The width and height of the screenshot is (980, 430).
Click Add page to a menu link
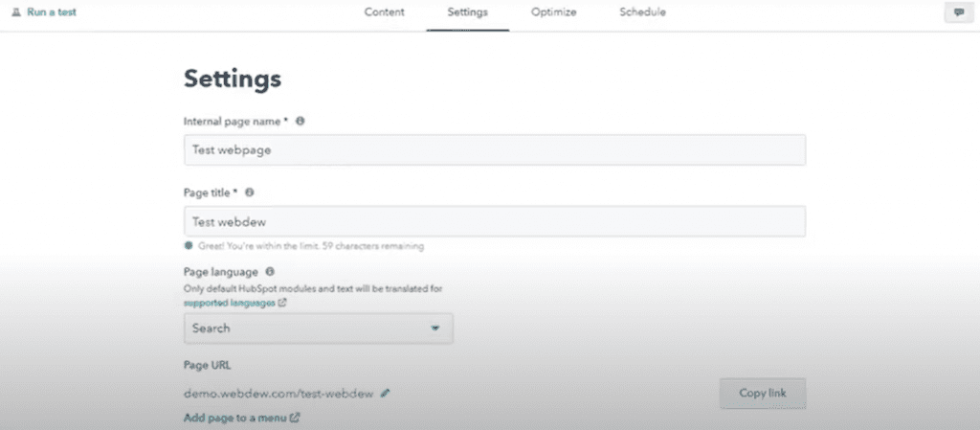[x=235, y=418]
